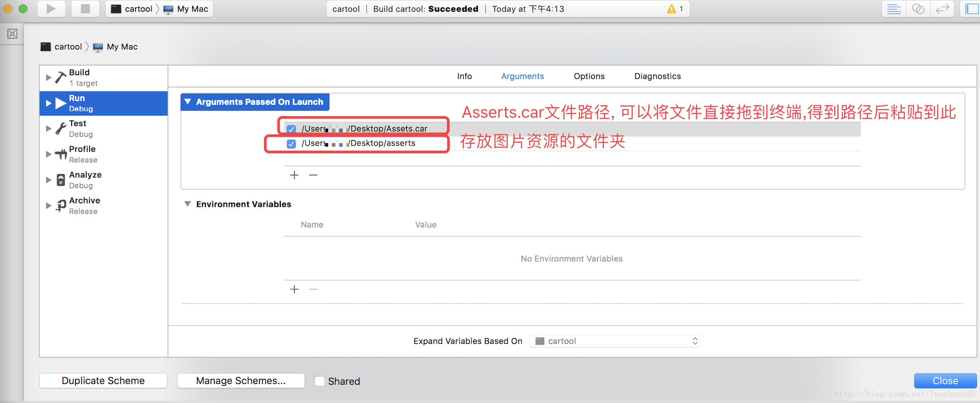Switch to the Diagnostics tab
Screen dimensions: 980x403
657,76
